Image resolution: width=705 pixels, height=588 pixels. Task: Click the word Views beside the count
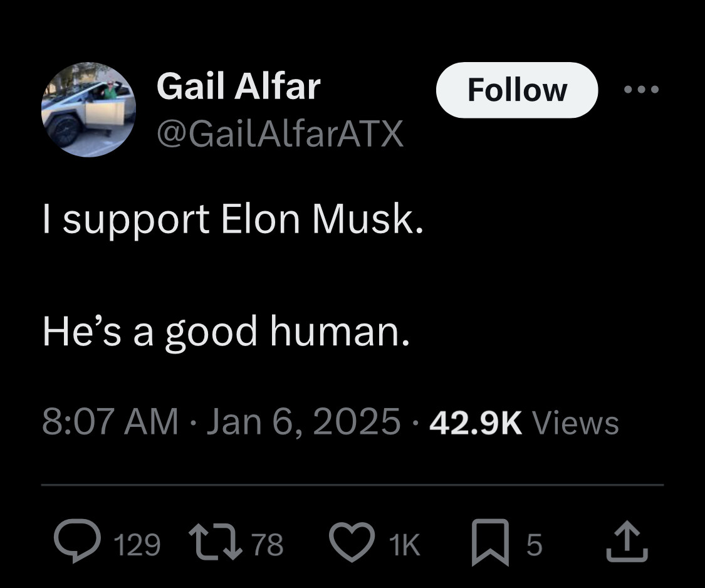coord(575,422)
